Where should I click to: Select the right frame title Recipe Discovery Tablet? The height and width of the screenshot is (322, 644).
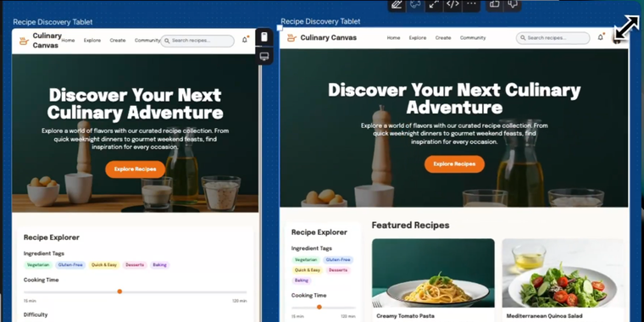(320, 21)
